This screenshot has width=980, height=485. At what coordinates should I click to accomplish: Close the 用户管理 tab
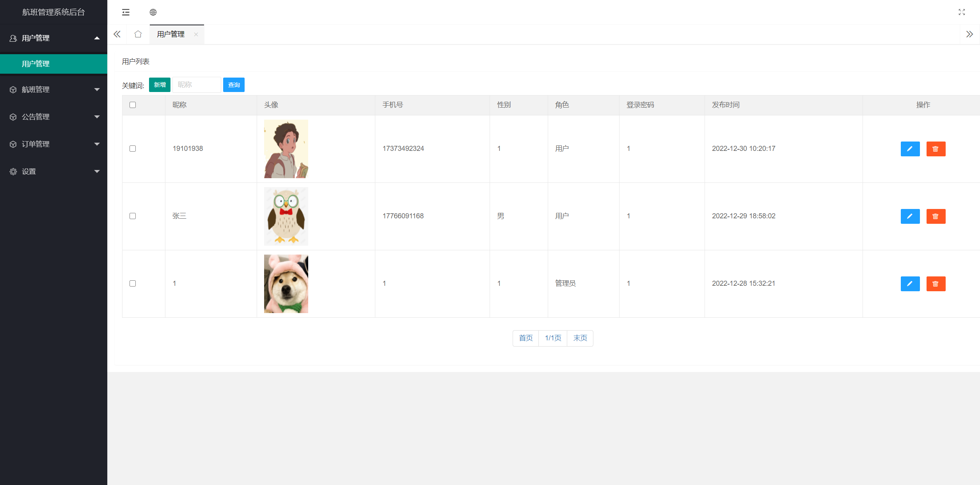196,34
